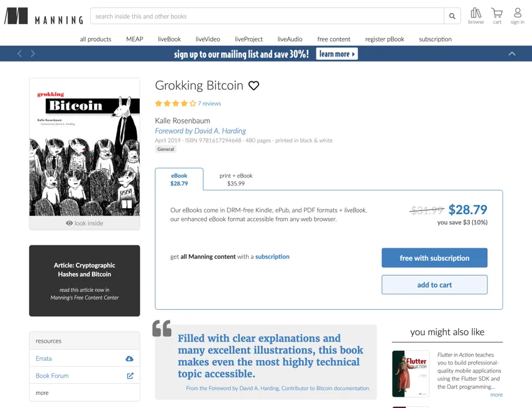Open the browse library icon
This screenshot has width=532, height=408.
(476, 16)
